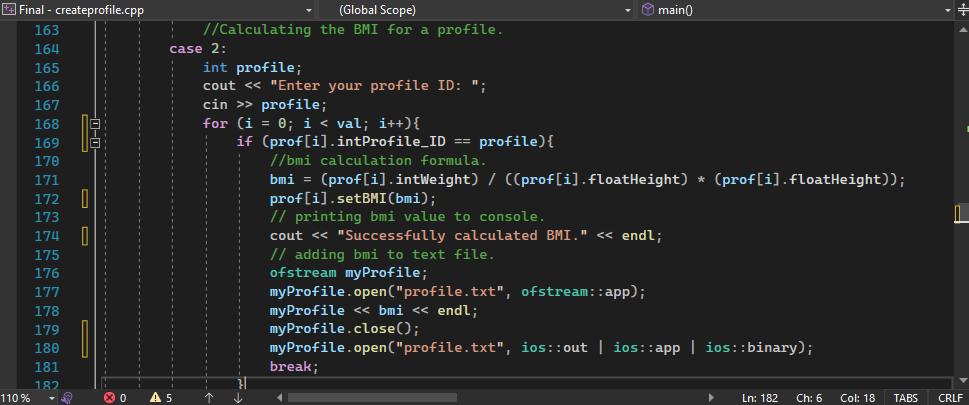Click the "break;" statement on line 181
Viewport: 969px width, 405px height.
coord(294,367)
